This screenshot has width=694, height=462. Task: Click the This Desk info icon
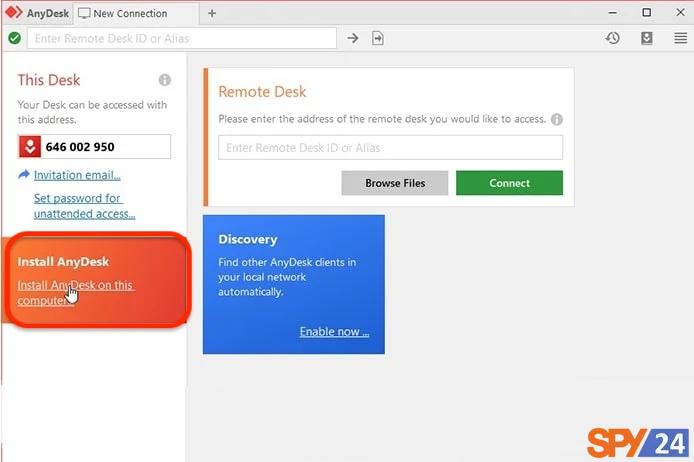(x=165, y=80)
